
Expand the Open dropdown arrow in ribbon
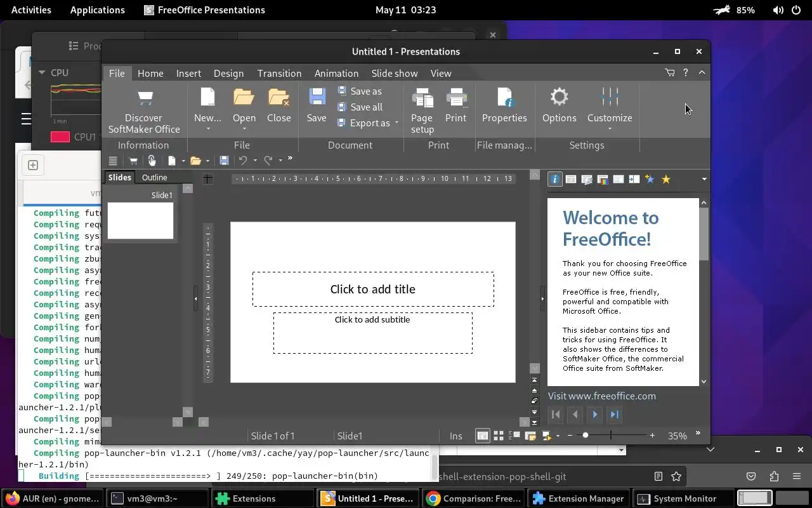[x=244, y=130]
